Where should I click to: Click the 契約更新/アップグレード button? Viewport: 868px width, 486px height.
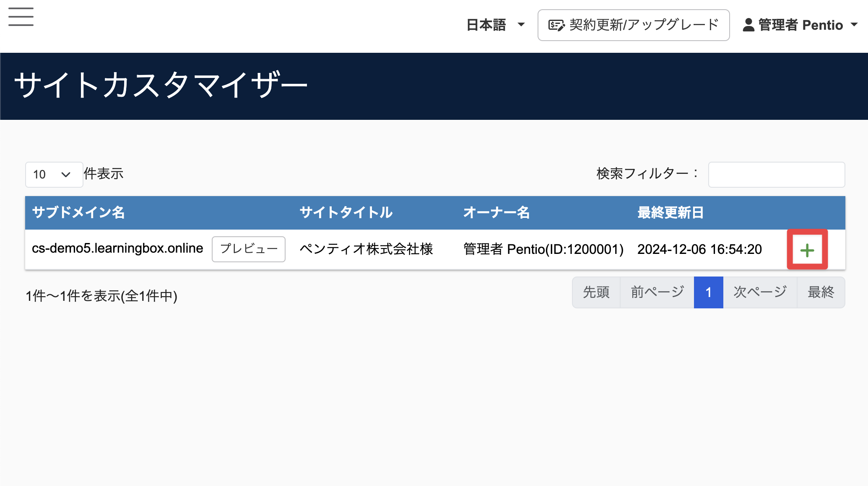[x=634, y=25]
